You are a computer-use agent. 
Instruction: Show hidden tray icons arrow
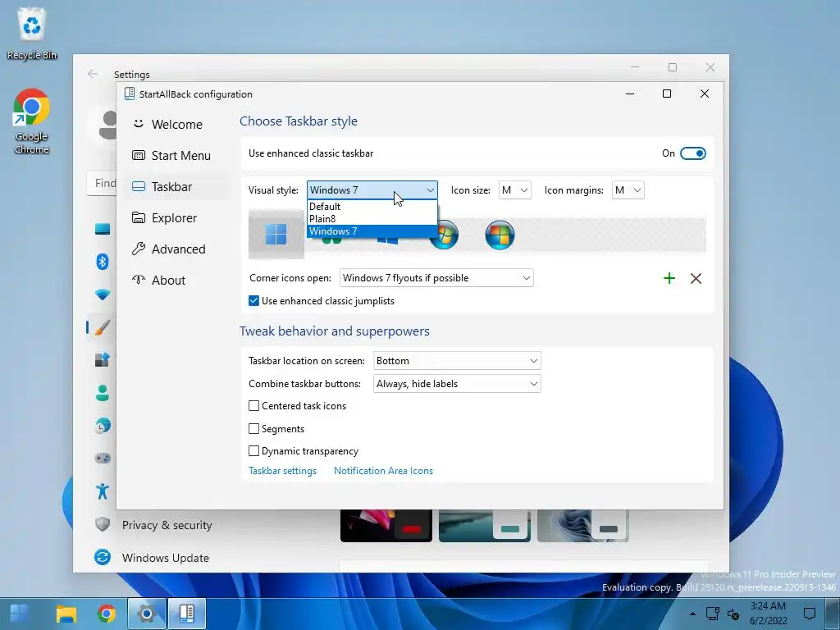pos(692,614)
